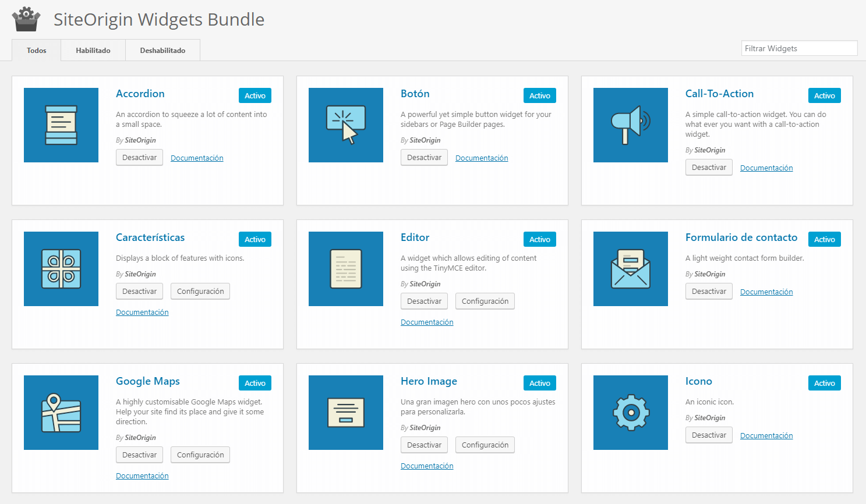The width and height of the screenshot is (866, 504).
Task: Switch to the Habilitado tab
Action: click(x=93, y=49)
